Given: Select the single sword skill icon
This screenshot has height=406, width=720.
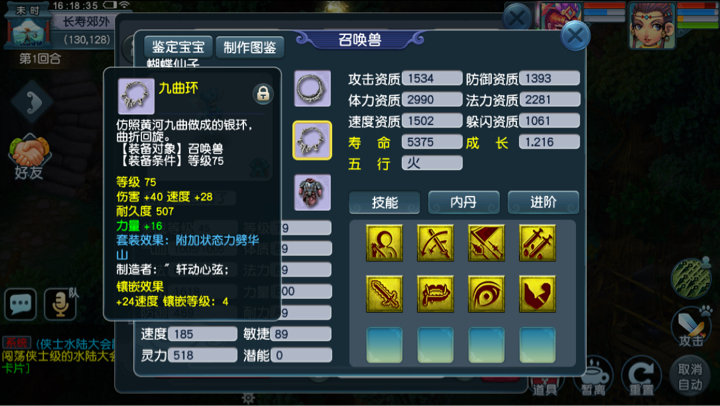Looking at the screenshot, I should pyautogui.click(x=384, y=294).
